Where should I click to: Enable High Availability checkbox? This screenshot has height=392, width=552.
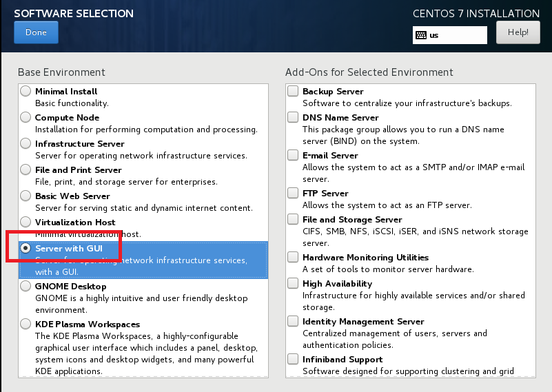tap(293, 283)
